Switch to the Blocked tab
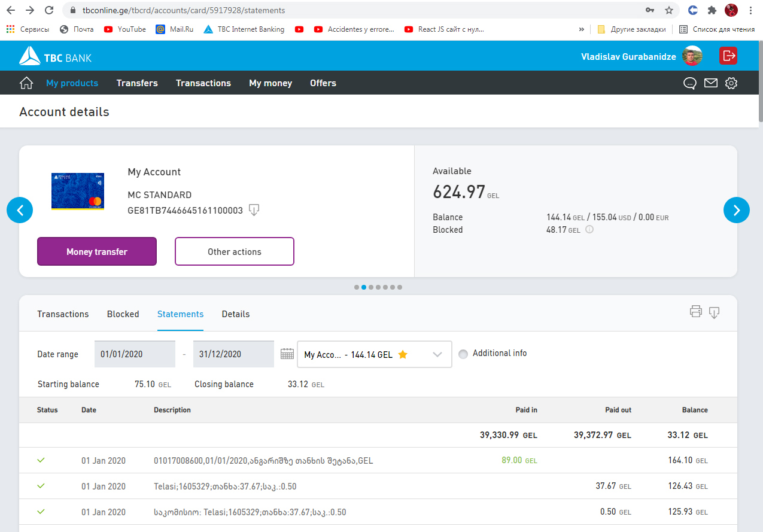Viewport: 763px width, 532px height. (123, 314)
